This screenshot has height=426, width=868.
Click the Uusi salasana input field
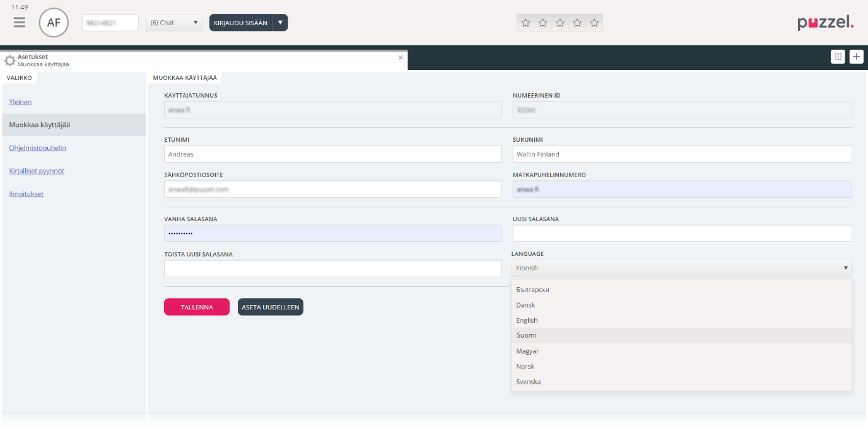click(681, 234)
